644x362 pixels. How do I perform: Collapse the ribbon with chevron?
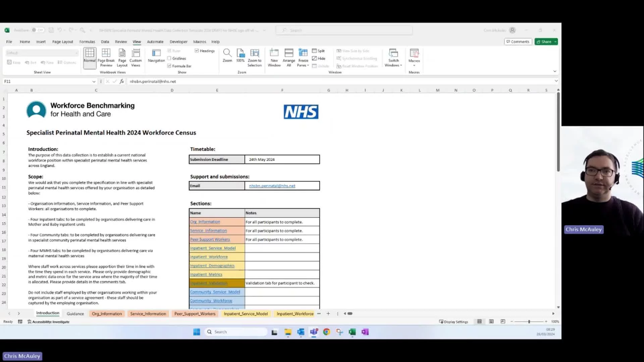tap(555, 71)
